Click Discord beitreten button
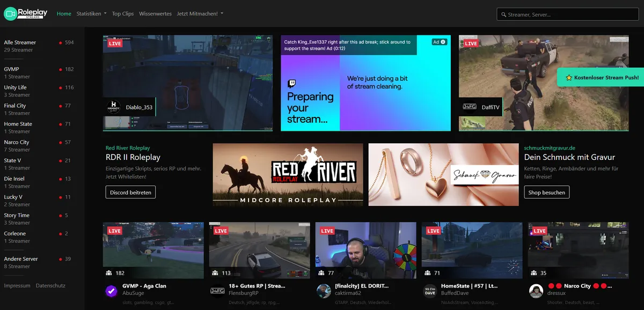 (130, 192)
